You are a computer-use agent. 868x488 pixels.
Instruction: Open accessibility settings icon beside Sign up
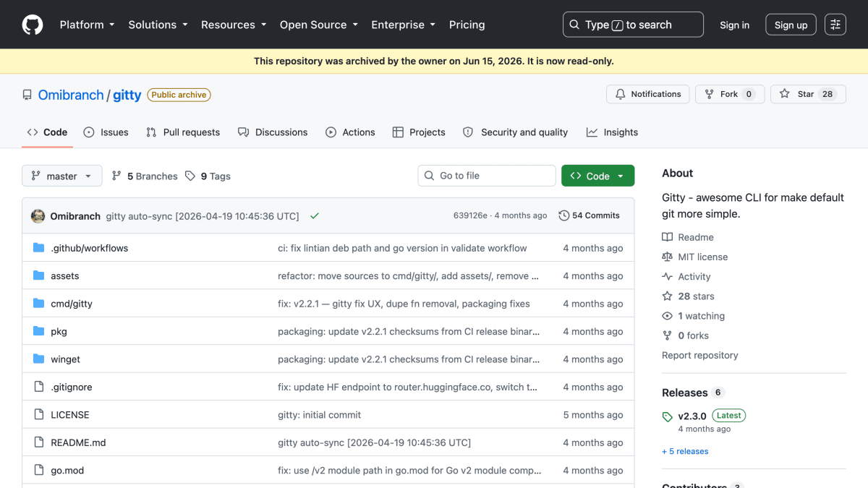(835, 25)
